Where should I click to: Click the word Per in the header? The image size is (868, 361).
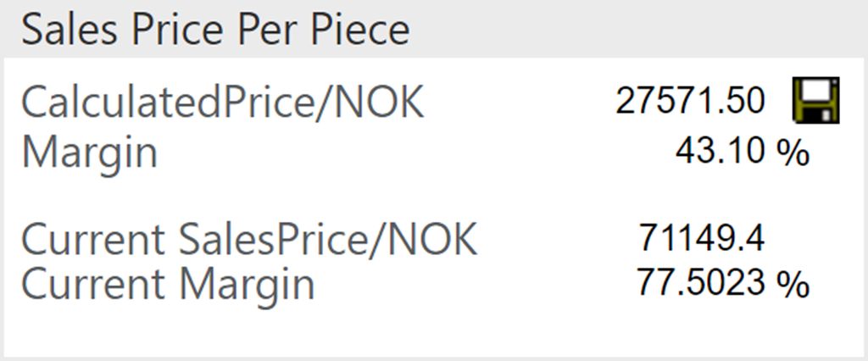pos(267,30)
